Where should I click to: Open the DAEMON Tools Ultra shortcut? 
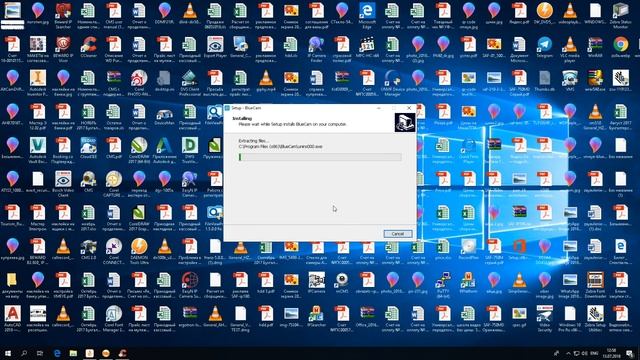point(139,251)
